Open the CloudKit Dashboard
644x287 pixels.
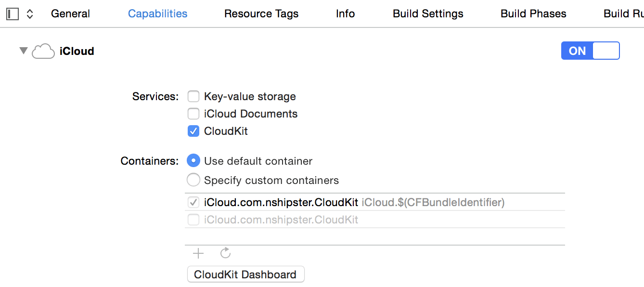tap(245, 274)
